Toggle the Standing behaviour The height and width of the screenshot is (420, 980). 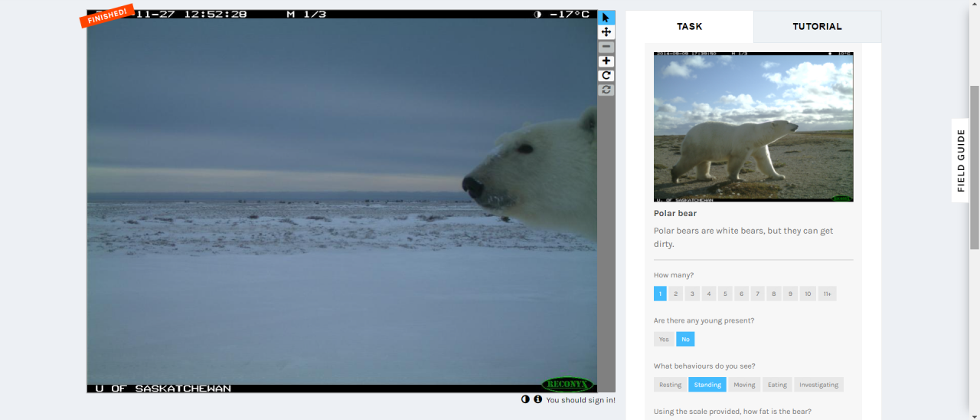pos(707,385)
